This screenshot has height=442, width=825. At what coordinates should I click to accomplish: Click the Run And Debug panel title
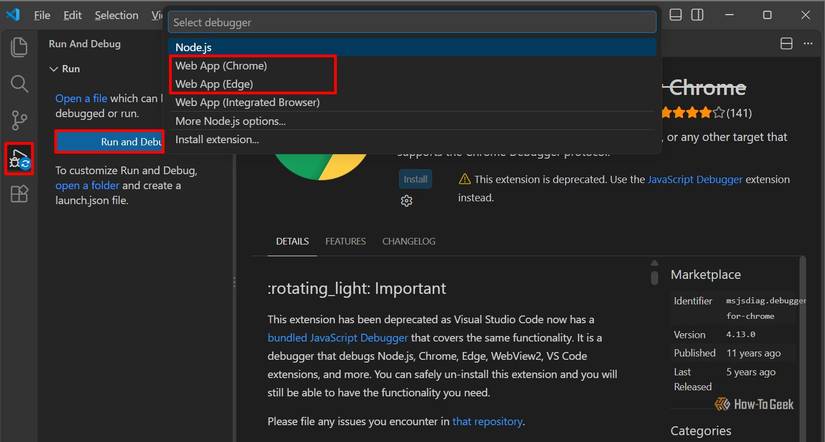pyautogui.click(x=85, y=44)
